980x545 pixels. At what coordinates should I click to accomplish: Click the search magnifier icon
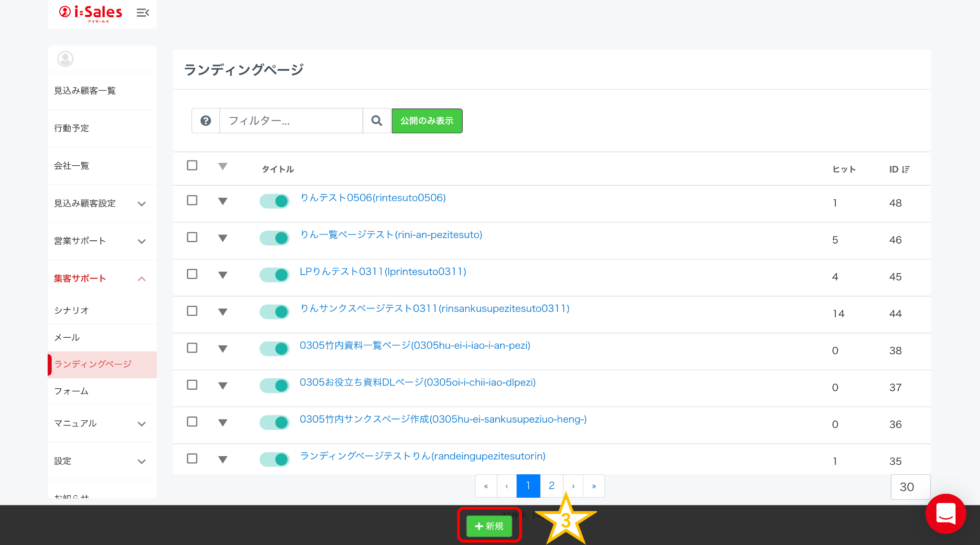tap(377, 121)
